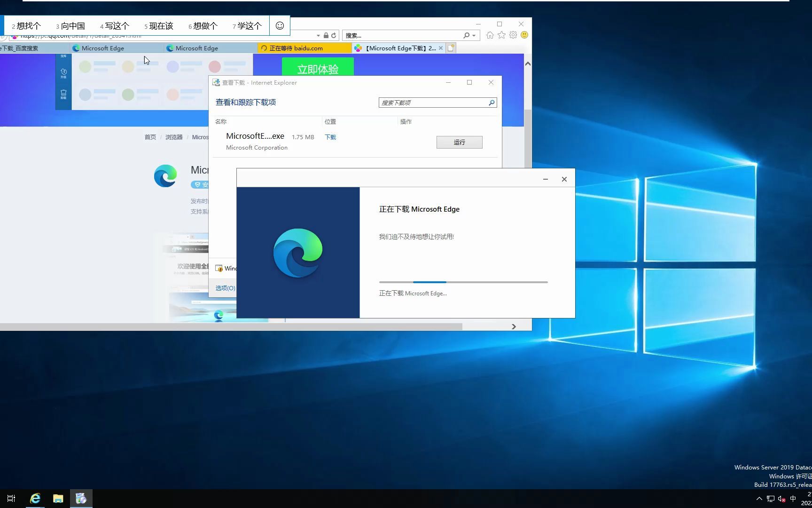Open the IE Tools gear icon
Viewport: 812px width, 508px height.
513,35
